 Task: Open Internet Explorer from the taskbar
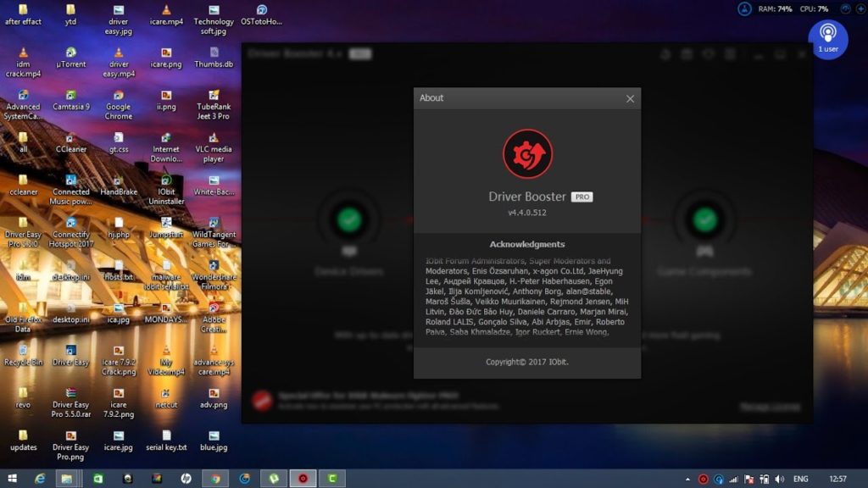[40, 479]
